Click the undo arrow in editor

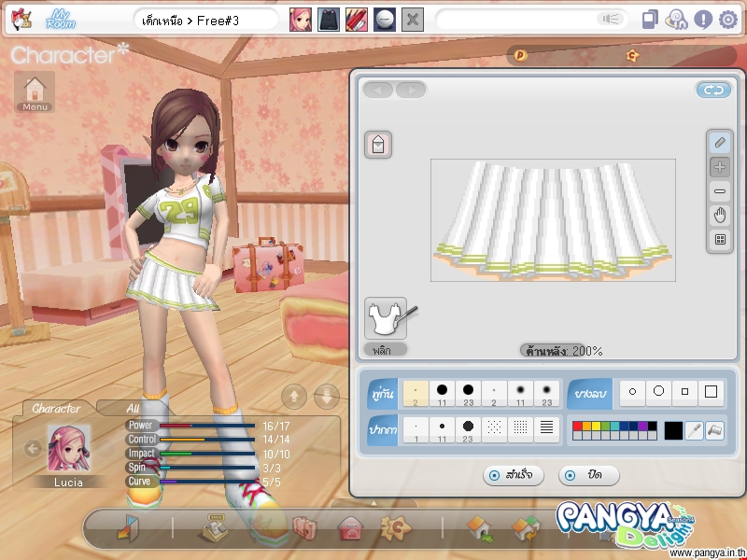pyautogui.click(x=379, y=90)
